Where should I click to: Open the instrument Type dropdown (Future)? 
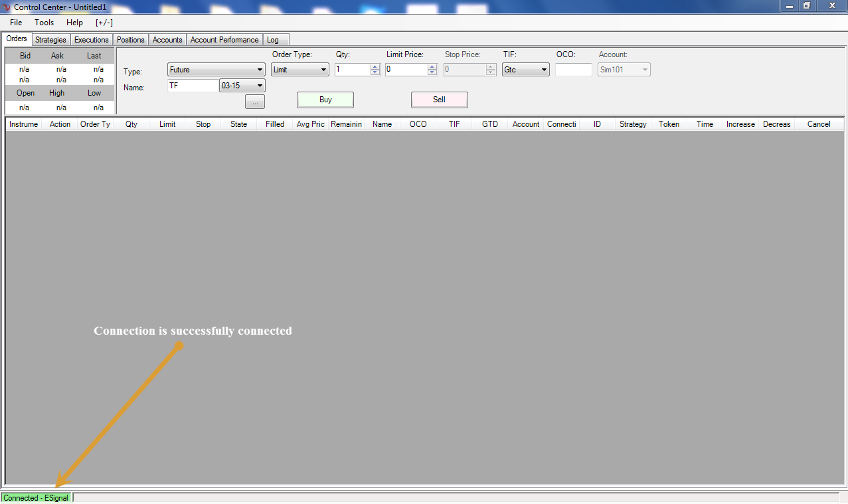tap(216, 70)
